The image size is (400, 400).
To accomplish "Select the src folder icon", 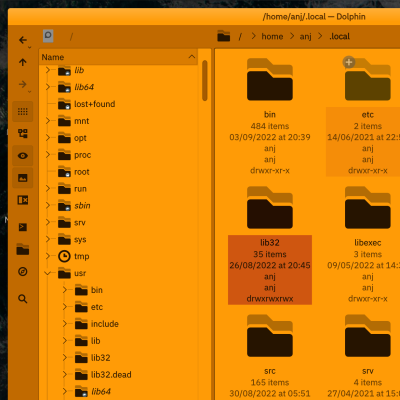I will tap(270, 335).
